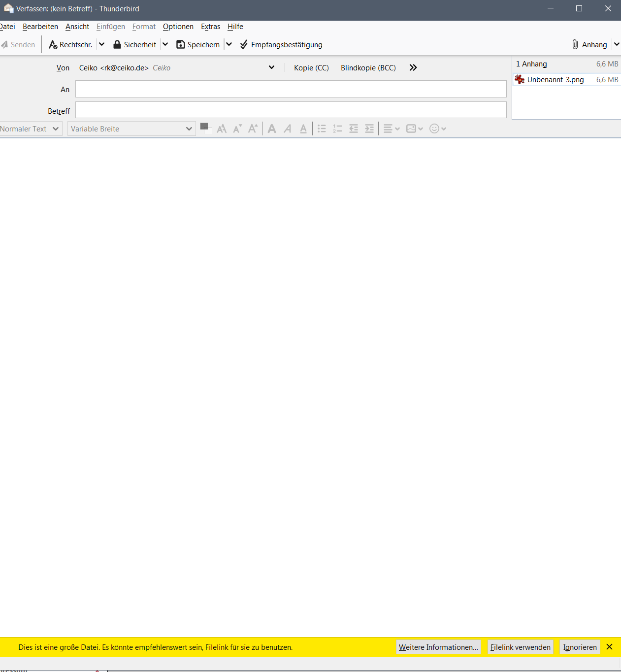Open the insert image dropdown
The height and width of the screenshot is (672, 621).
click(415, 129)
